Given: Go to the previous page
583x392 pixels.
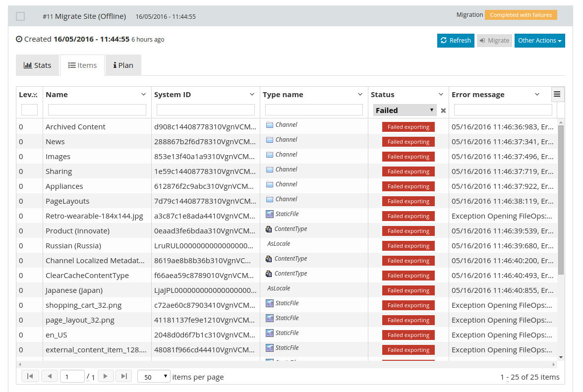Looking at the screenshot, I should point(50,377).
